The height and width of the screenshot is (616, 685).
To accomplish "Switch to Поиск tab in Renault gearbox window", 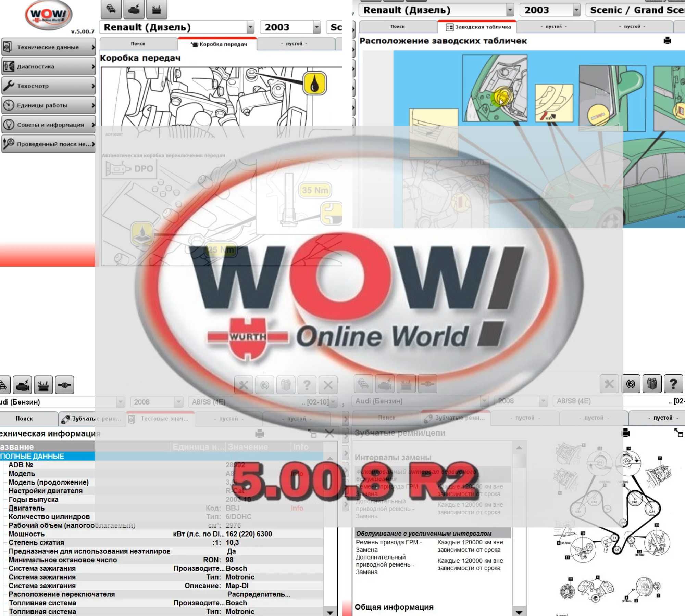I will click(x=138, y=44).
